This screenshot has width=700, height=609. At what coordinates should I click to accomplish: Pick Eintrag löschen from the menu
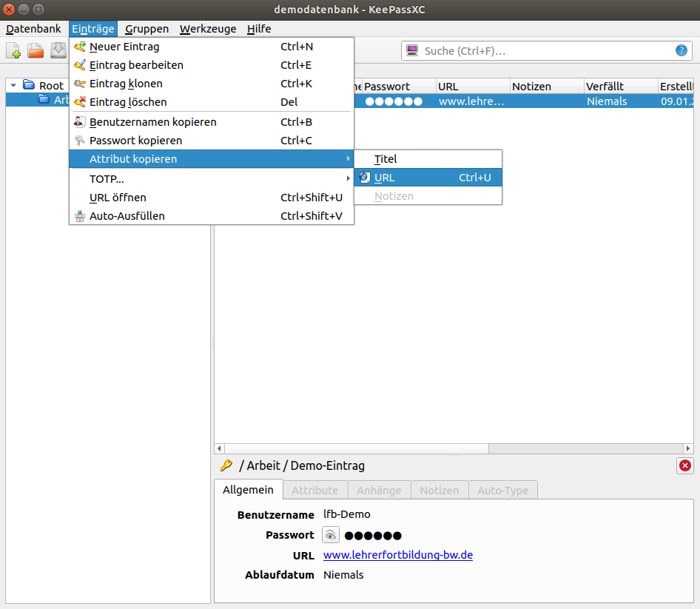(128, 102)
